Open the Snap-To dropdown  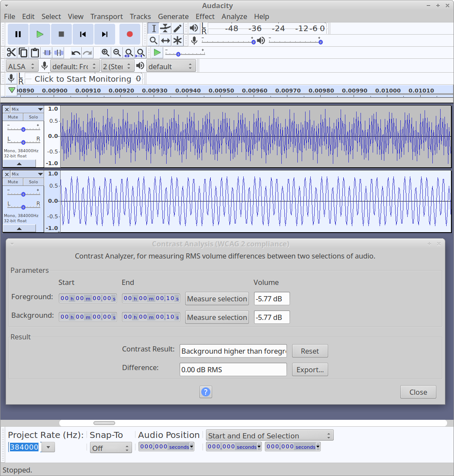click(x=111, y=448)
